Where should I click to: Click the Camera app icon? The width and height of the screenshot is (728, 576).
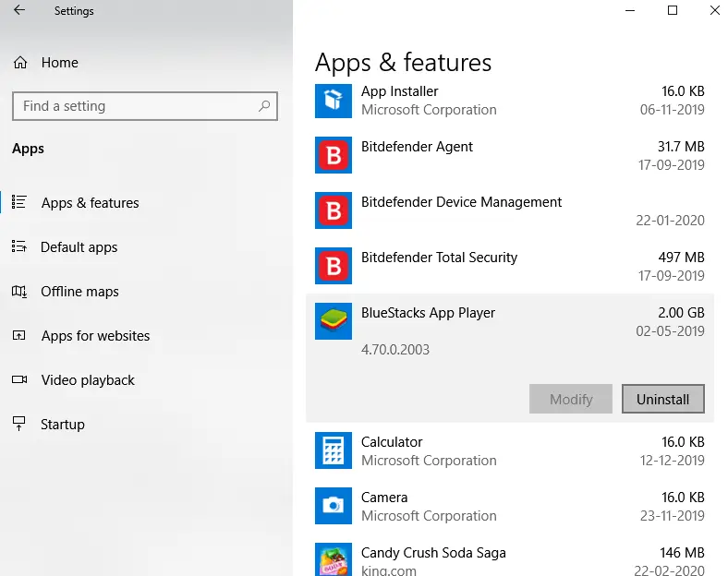pyautogui.click(x=334, y=506)
